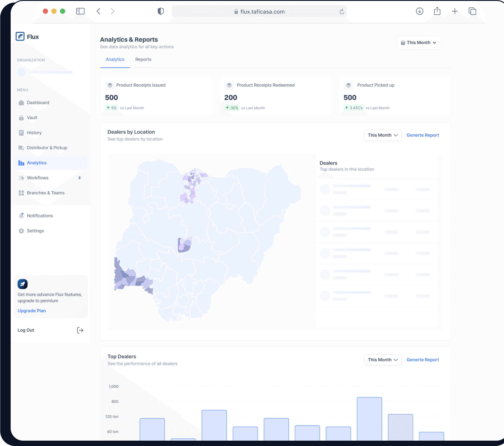Open the browser downloads icon

click(x=419, y=11)
